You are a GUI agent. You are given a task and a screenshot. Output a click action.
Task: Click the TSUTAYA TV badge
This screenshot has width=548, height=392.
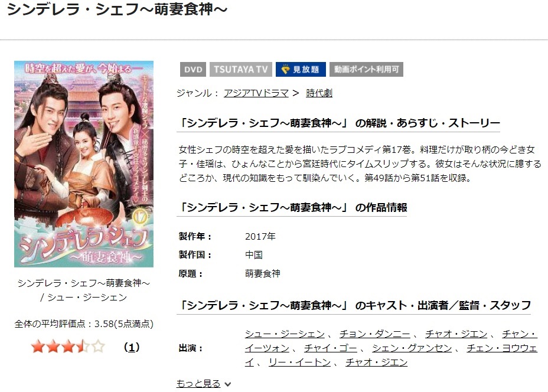(241, 70)
